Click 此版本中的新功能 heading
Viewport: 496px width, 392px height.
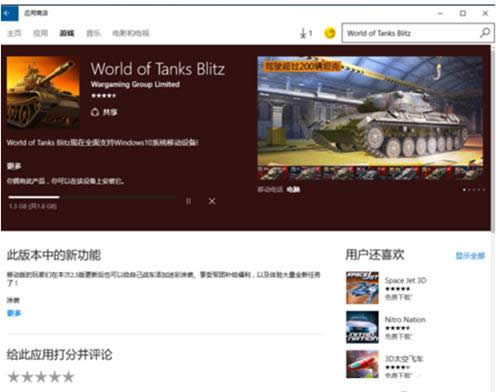coord(54,255)
